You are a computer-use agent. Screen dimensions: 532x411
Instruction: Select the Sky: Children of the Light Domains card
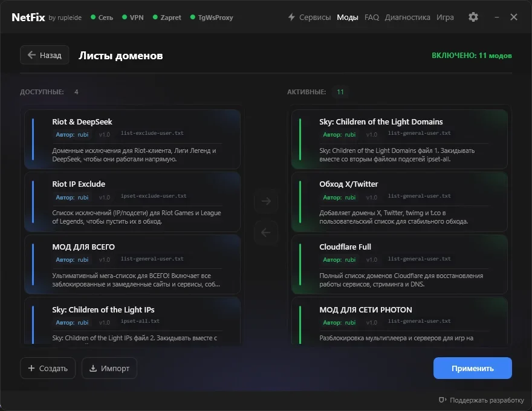(400, 139)
